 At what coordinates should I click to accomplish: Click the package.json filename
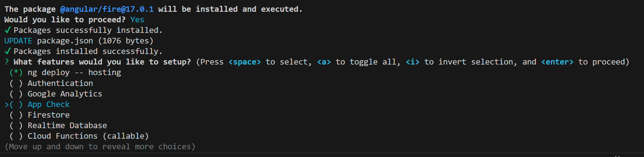pos(65,41)
